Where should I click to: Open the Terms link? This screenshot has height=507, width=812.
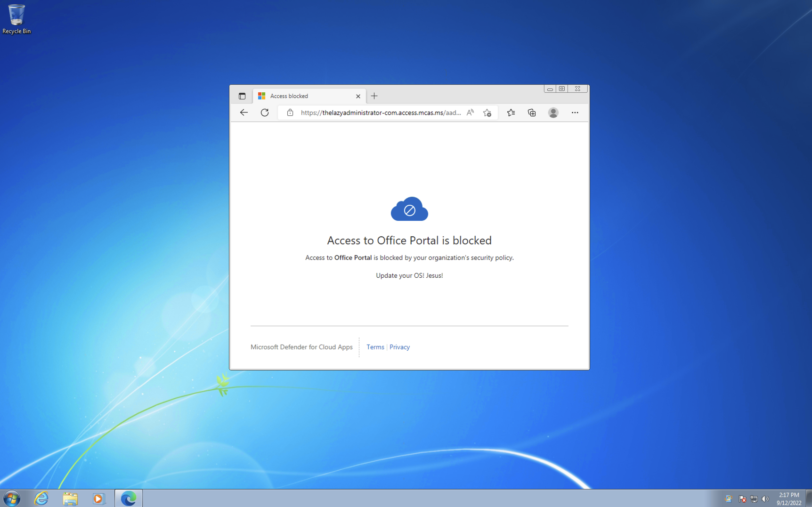[375, 347]
